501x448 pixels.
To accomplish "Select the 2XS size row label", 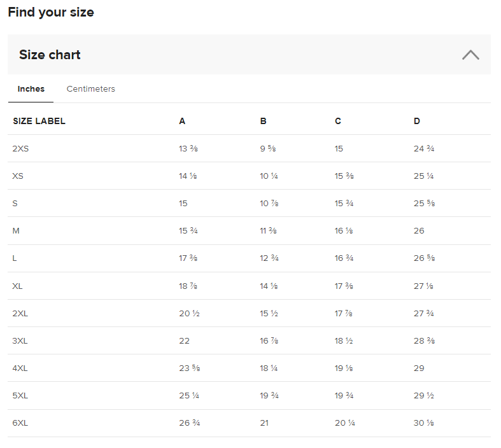I will pyautogui.click(x=20, y=148).
